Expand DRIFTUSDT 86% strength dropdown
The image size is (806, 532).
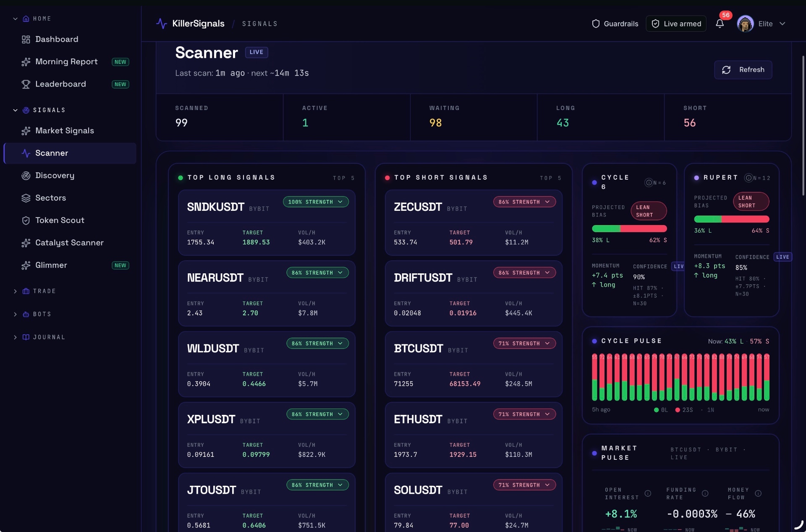pyautogui.click(x=524, y=273)
